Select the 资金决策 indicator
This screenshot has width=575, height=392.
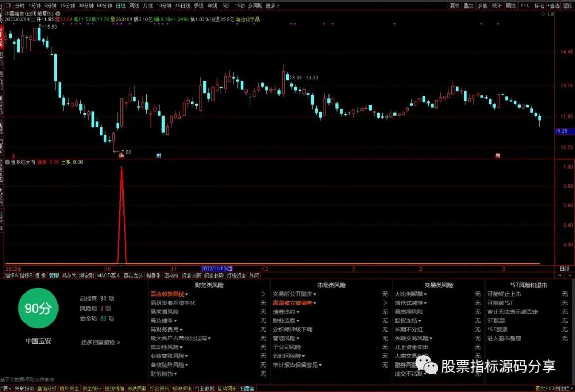(192, 276)
